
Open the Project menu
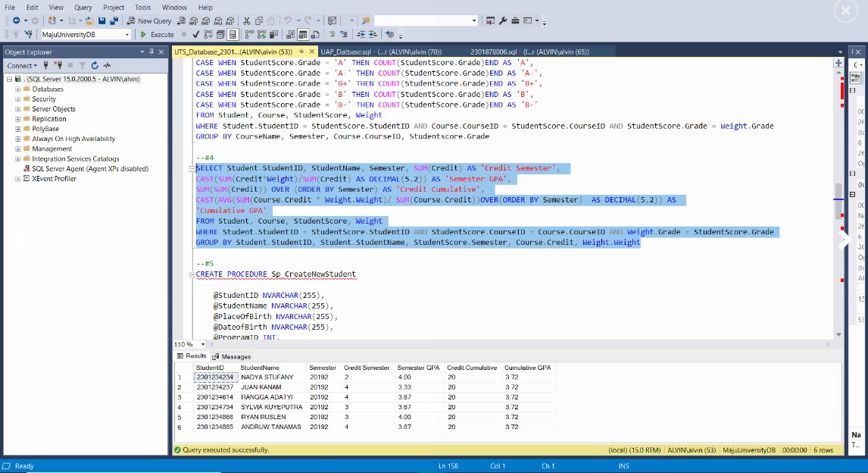[114, 7]
